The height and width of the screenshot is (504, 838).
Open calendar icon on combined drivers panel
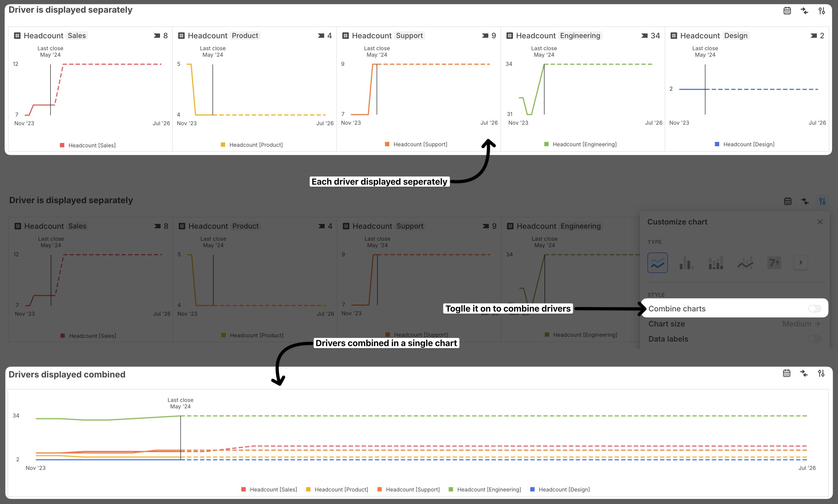coord(786,373)
